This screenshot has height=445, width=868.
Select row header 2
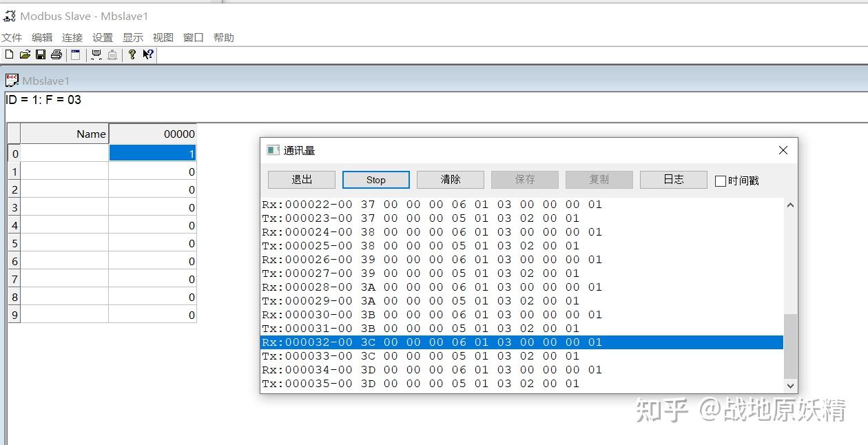click(14, 189)
